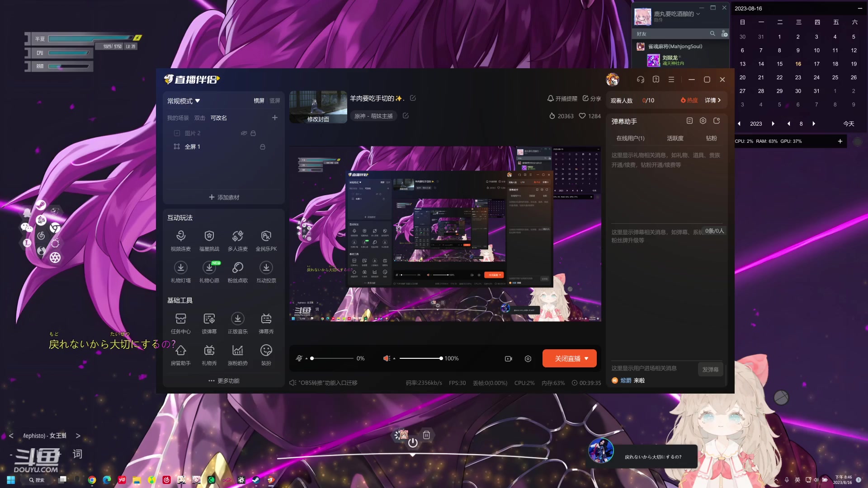Open danmaku assistant list icon

[689, 121]
